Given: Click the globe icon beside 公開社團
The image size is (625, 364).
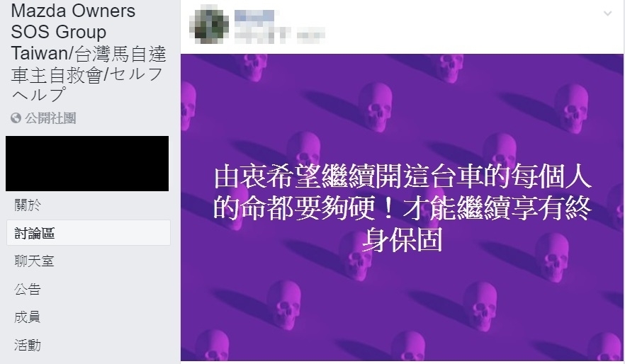Looking at the screenshot, I should [x=16, y=118].
